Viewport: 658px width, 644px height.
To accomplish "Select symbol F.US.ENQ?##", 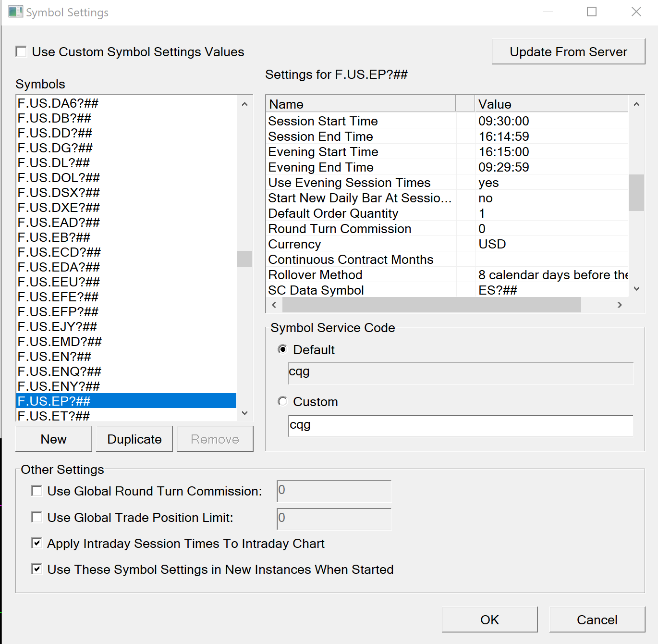I will click(x=126, y=372).
